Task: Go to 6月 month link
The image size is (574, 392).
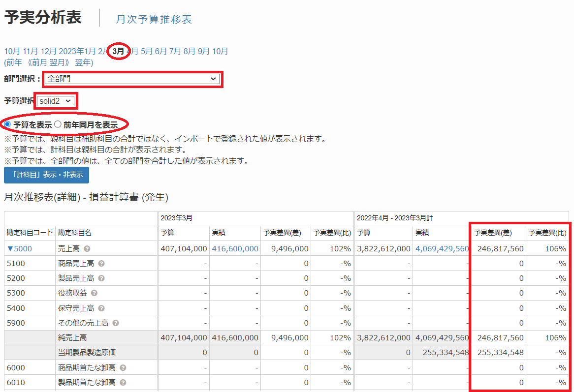Action: point(160,51)
